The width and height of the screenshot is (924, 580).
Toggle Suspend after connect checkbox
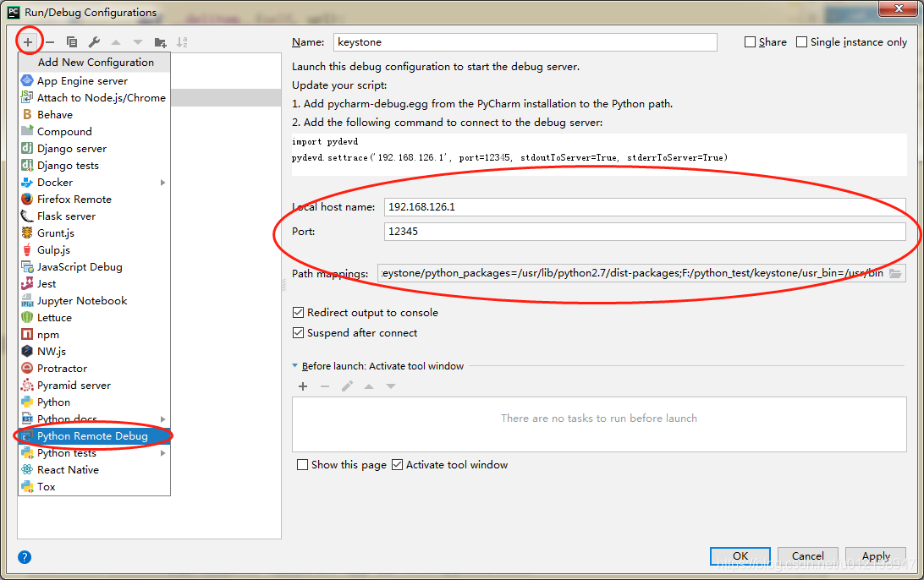tap(298, 332)
